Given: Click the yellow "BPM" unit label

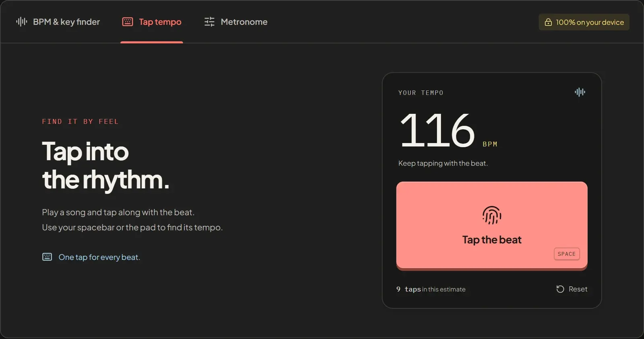Looking at the screenshot, I should (490, 144).
